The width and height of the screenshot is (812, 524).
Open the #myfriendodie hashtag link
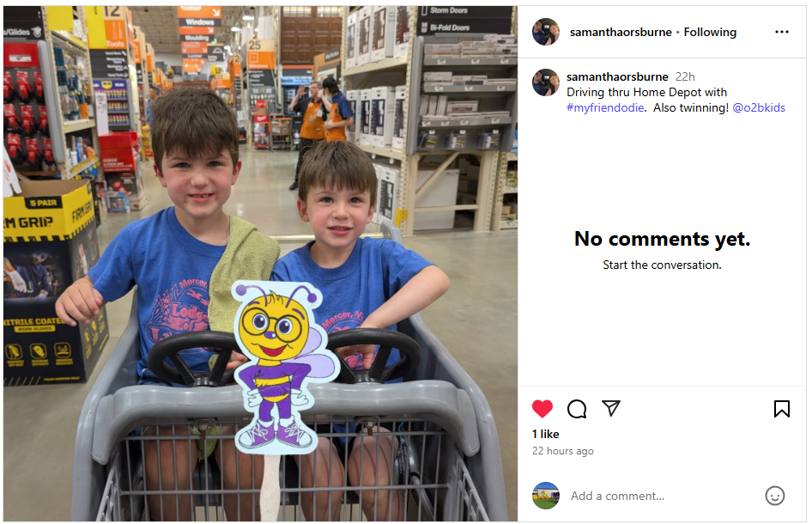click(605, 107)
